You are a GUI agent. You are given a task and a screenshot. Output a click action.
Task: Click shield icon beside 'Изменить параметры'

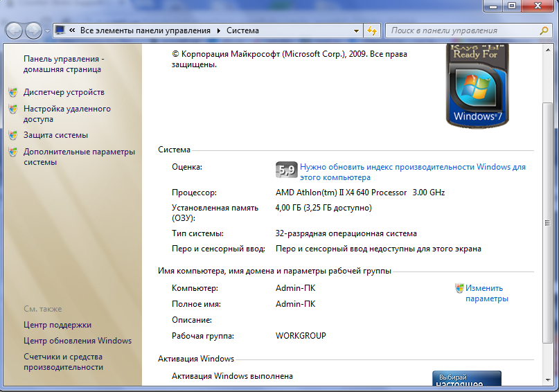459,288
